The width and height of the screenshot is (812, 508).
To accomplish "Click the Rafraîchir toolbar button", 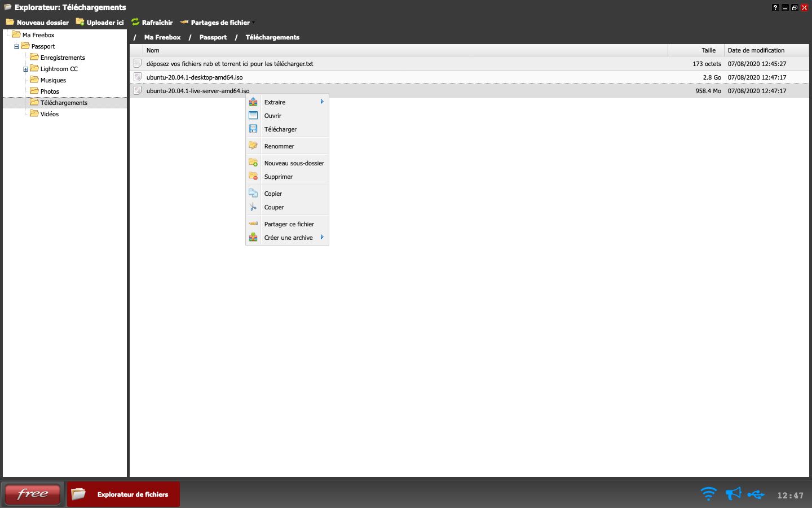I will pyautogui.click(x=152, y=23).
